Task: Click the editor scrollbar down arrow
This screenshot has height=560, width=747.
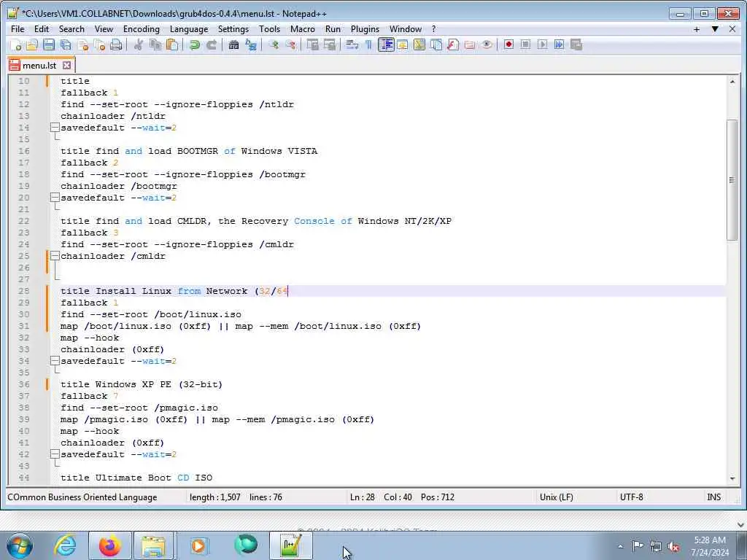Action: point(732,478)
